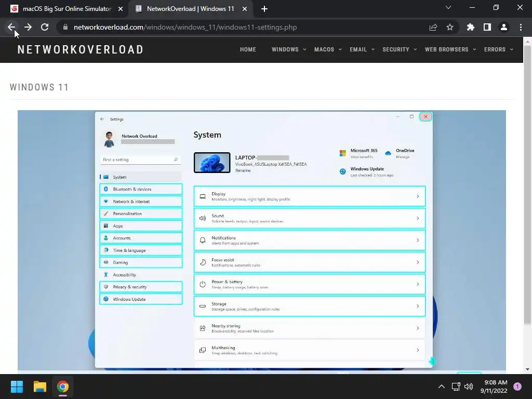Click HOME in site navigation

(248, 49)
